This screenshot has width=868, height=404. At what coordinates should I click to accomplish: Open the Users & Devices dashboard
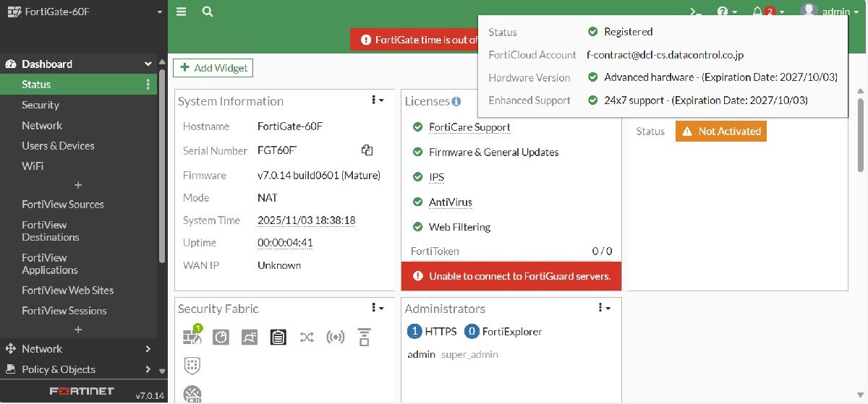58,145
